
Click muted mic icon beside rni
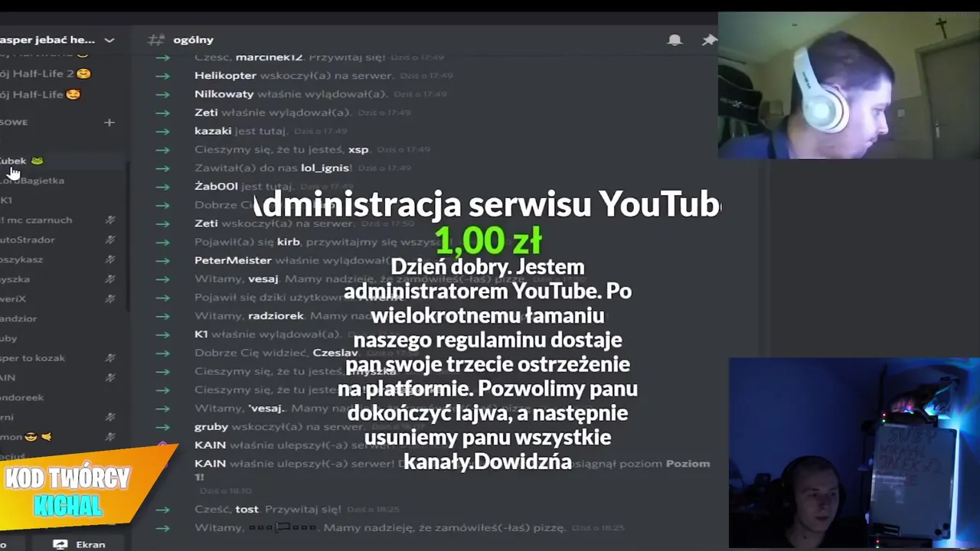pos(110,417)
